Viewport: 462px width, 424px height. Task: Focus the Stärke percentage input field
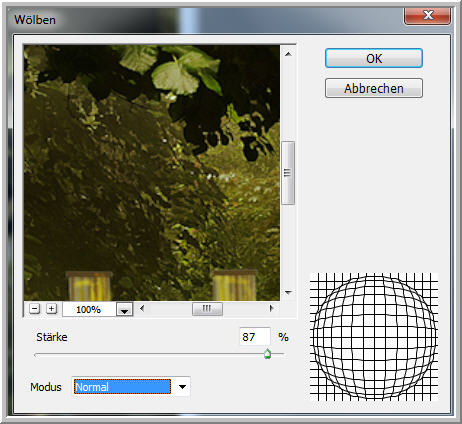255,337
